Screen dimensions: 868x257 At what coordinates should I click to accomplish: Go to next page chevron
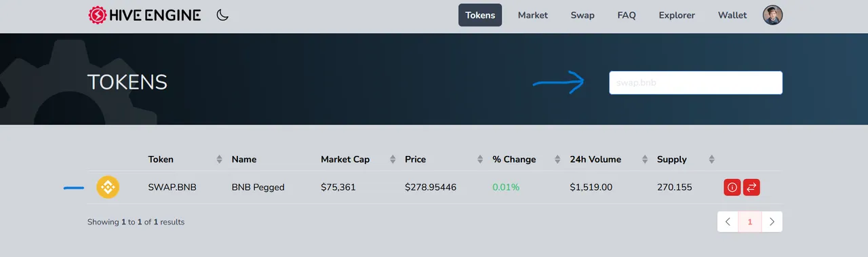pyautogui.click(x=772, y=222)
